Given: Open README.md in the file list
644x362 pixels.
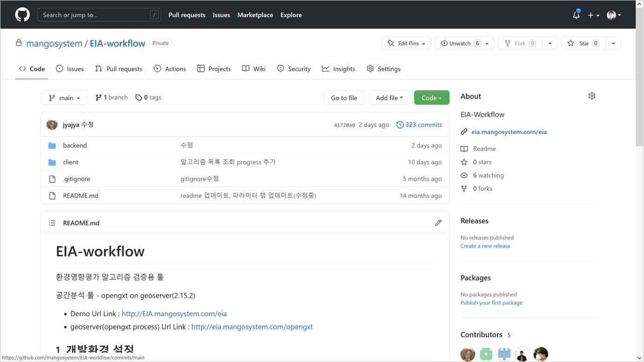Looking at the screenshot, I should 80,195.
